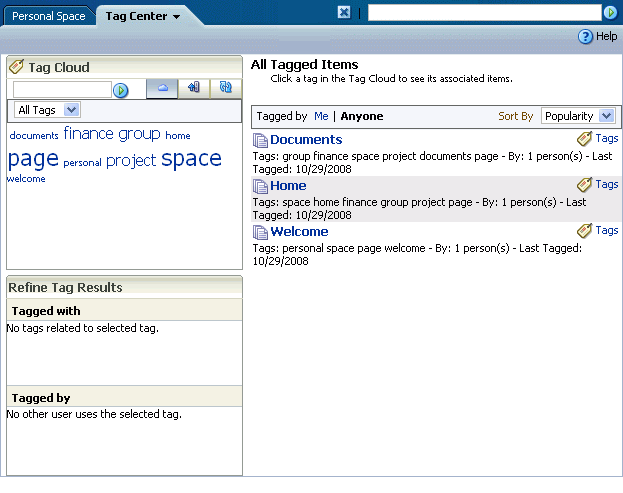This screenshot has height=493, width=623.
Task: Click the sort tags alphabetically icon
Action: 194,88
